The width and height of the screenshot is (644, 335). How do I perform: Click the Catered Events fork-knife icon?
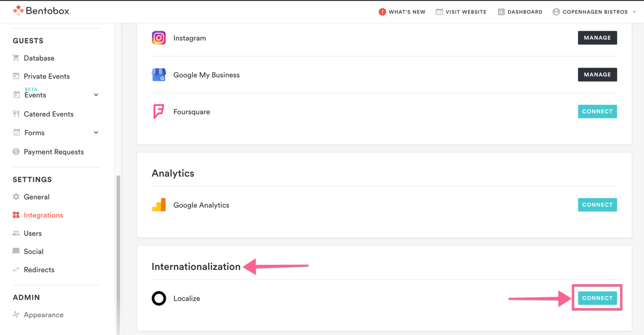[16, 114]
